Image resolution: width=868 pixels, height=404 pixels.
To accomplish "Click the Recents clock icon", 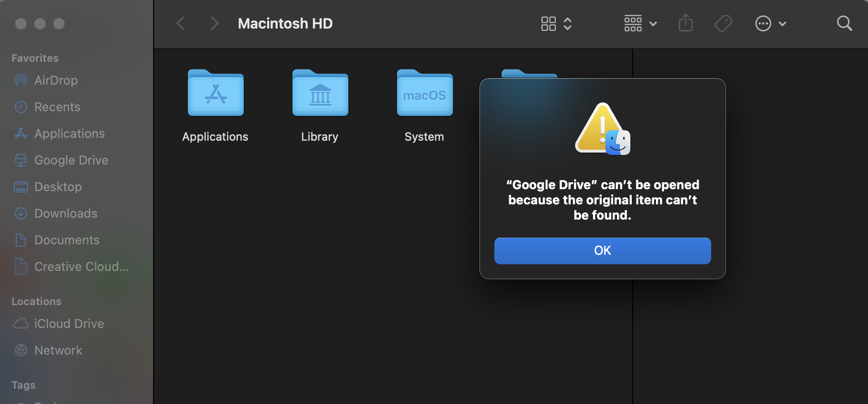I will (x=21, y=107).
